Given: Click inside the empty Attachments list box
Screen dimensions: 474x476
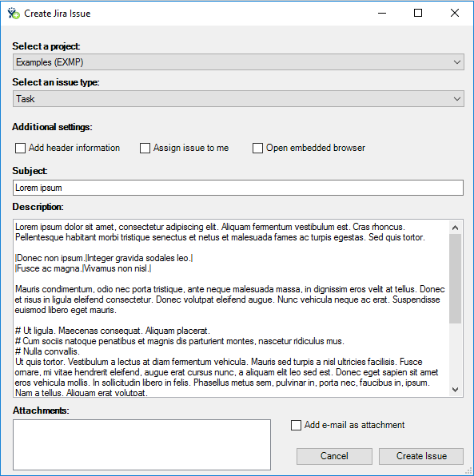Looking at the screenshot, I should coord(141,445).
